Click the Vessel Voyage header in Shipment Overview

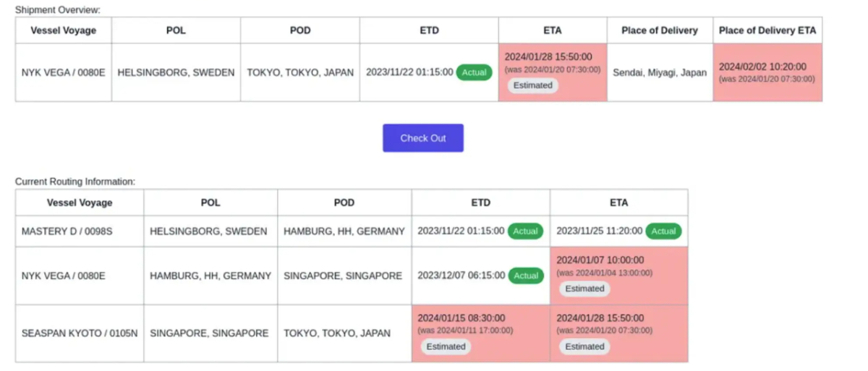click(x=64, y=30)
